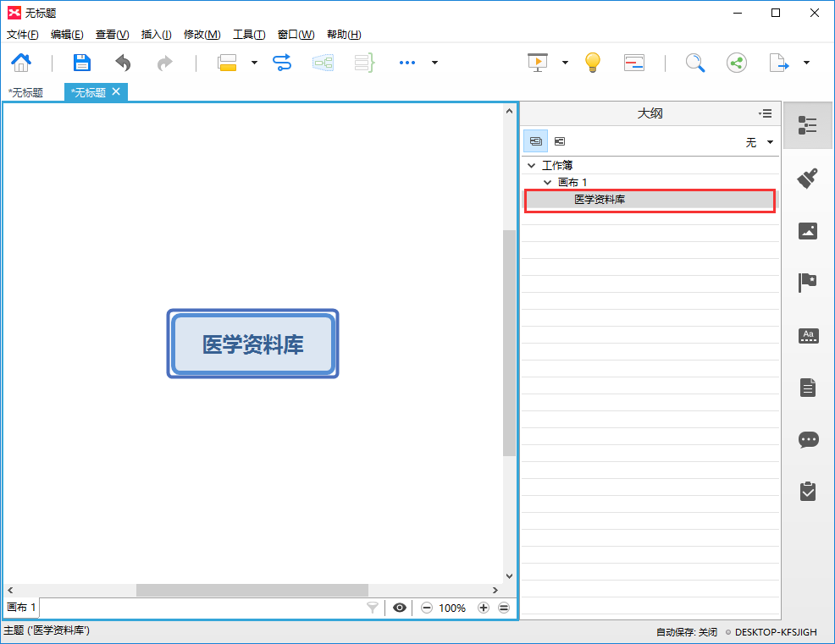Open the Outline sidebar panel icon
835x644 pixels.
807,125
